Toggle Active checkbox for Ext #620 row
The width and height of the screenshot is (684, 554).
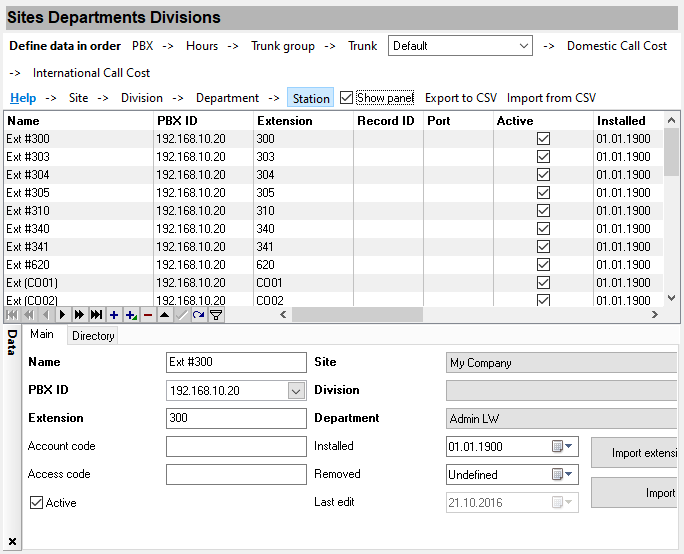tap(543, 265)
